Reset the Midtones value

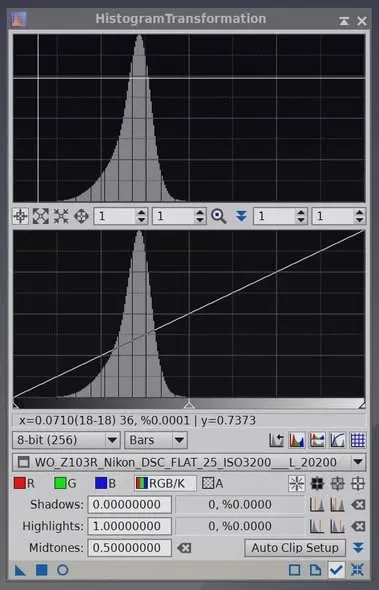[184, 547]
